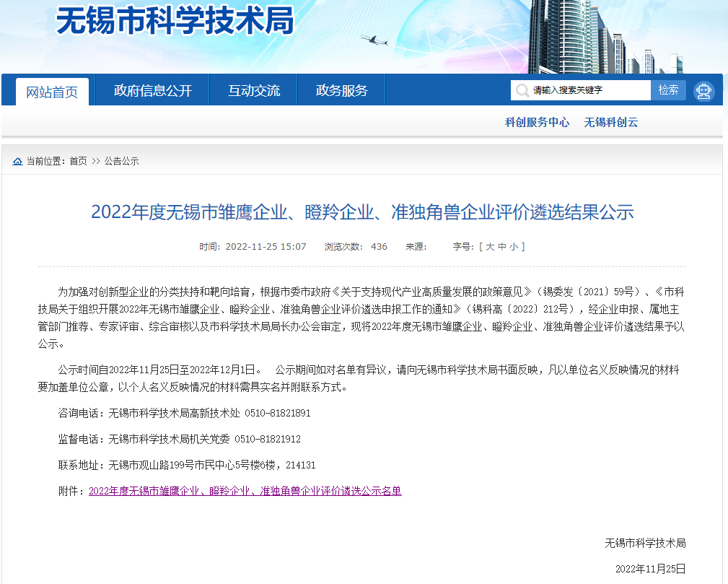Click the article title heading
The height and width of the screenshot is (584, 728).
click(362, 212)
